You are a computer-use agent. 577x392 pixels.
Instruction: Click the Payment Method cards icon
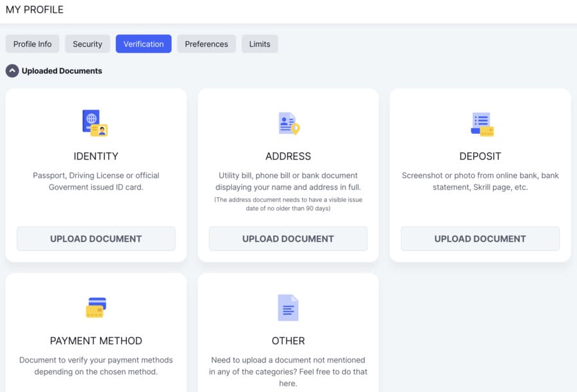pyautogui.click(x=96, y=307)
